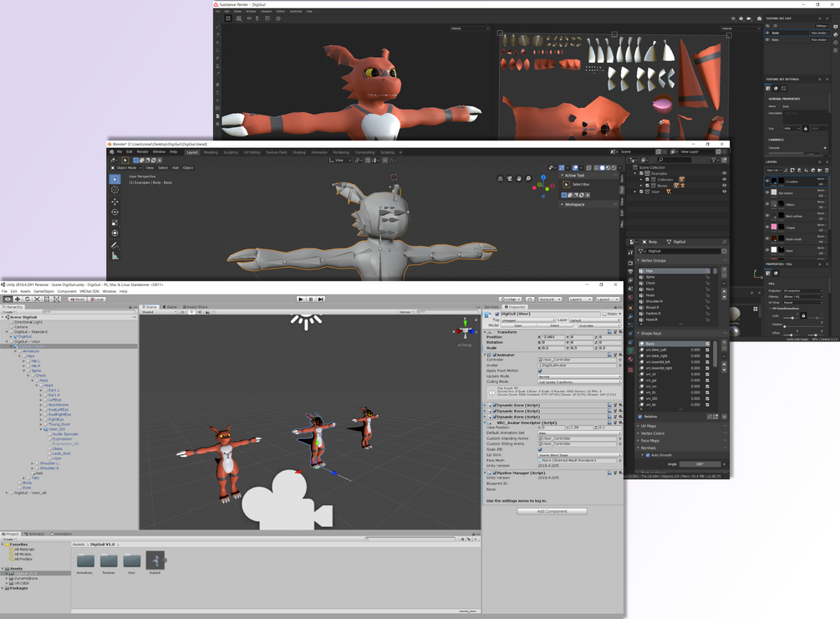Click the Unity Hand tool icon
Screen dimensions: 840x619
pos(8,299)
